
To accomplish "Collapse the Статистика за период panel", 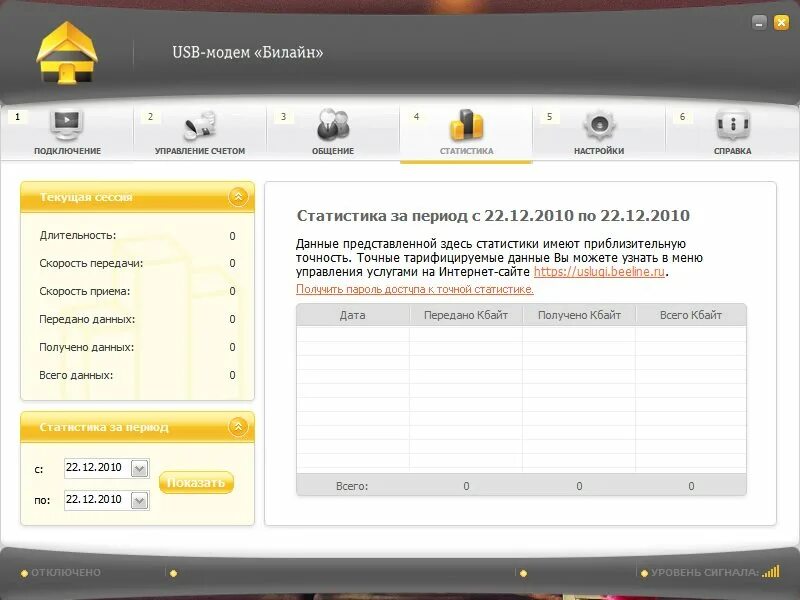I will pos(237,426).
